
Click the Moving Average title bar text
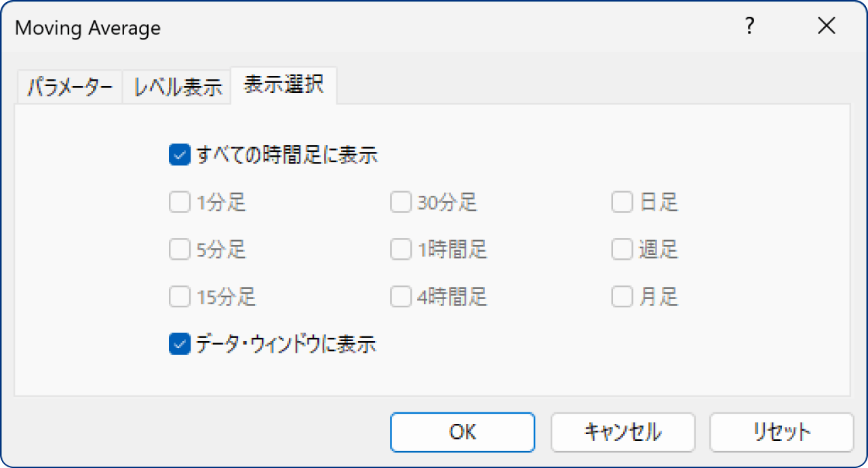click(x=87, y=28)
